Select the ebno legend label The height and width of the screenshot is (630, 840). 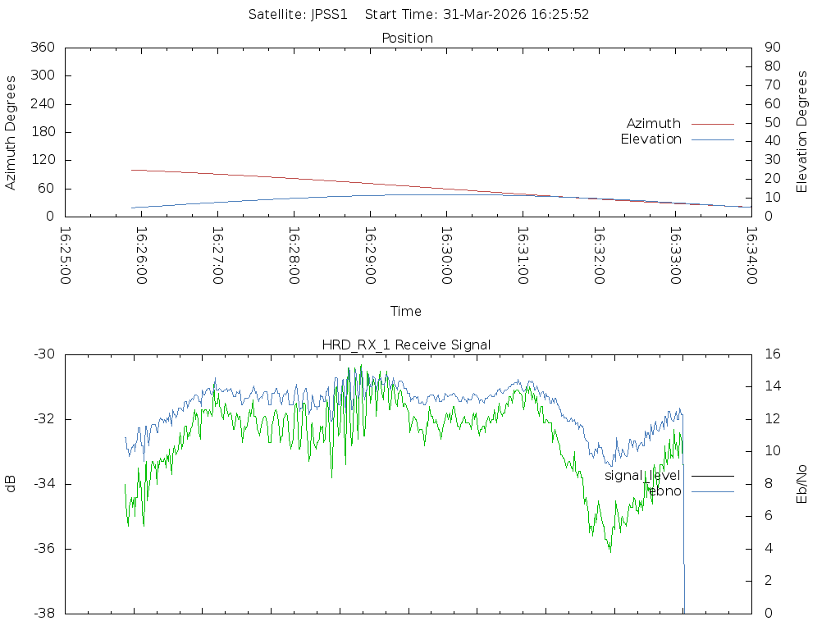pyautogui.click(x=664, y=491)
